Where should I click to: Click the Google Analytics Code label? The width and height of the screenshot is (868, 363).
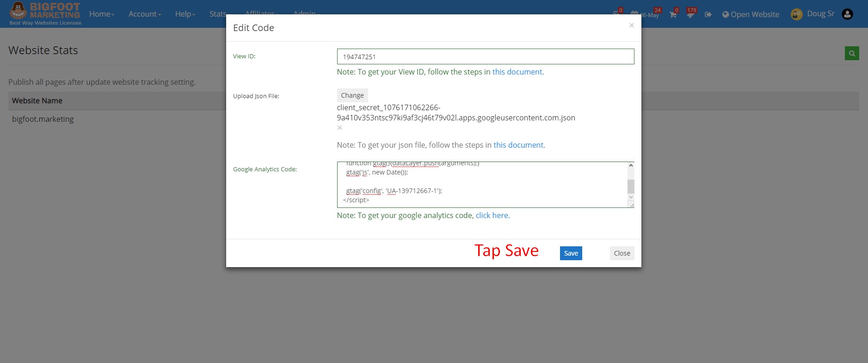(x=265, y=169)
